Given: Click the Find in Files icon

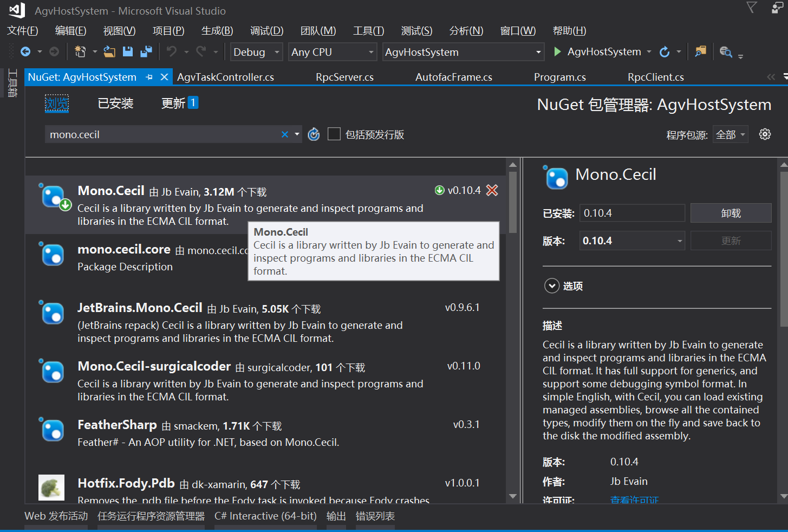Looking at the screenshot, I should (726, 52).
